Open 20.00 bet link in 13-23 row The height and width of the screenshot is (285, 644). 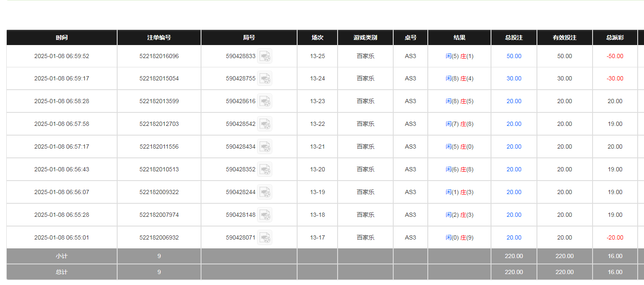514,101
